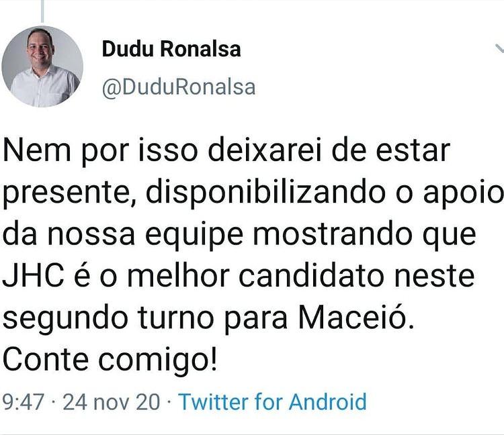504x435 pixels.
Task: Click the word 'presente' in the tweet
Action: pyautogui.click(x=67, y=194)
